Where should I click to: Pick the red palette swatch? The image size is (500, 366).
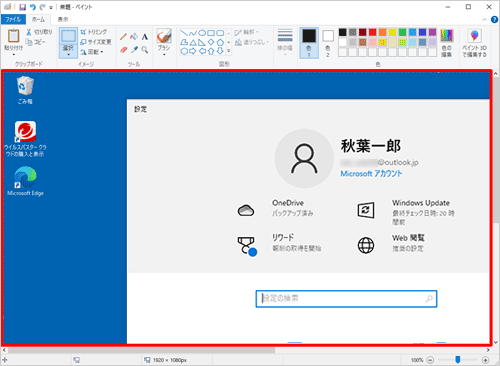point(373,32)
